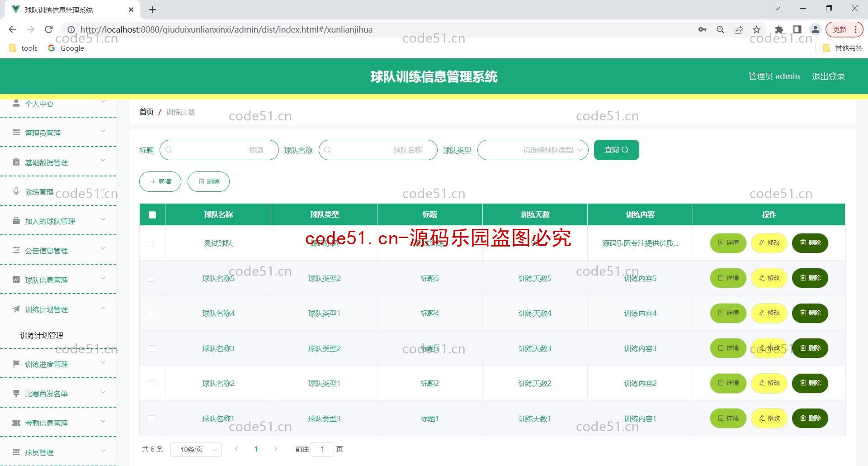
Task: Focus the 标题 search input field
Action: [219, 150]
